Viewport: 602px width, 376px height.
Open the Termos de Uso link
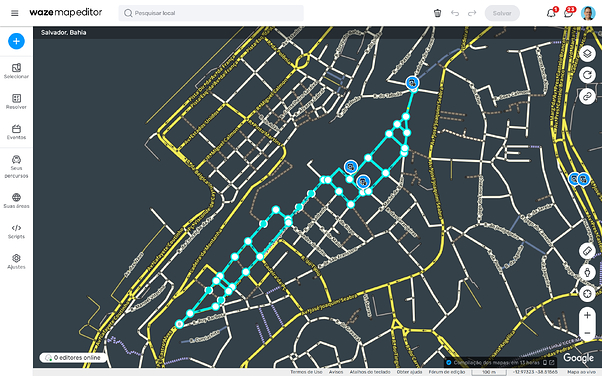pos(306,372)
